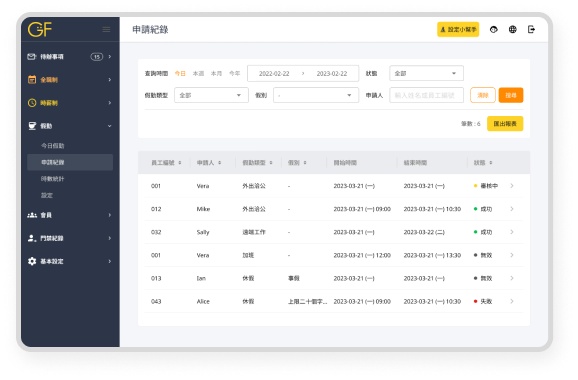Open 設定 under the 假勤 submenu
This screenshot has height=380, width=578.
pos(47,195)
